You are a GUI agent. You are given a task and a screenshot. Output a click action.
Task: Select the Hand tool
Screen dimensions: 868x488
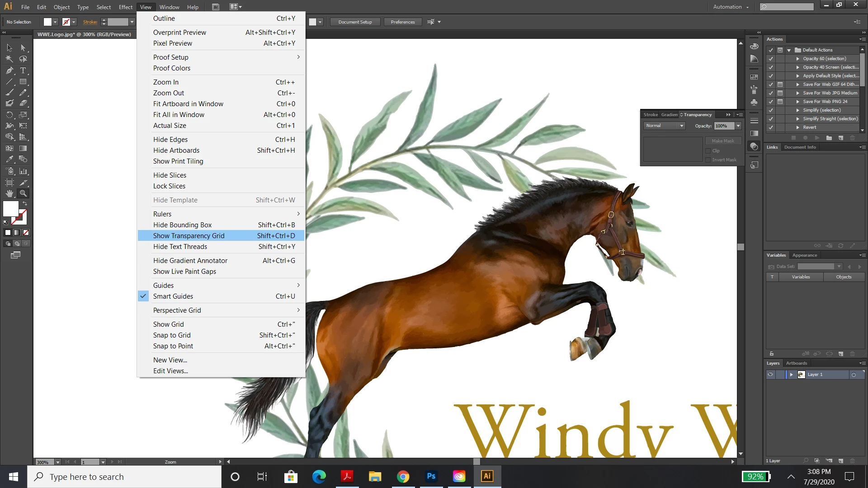9,193
